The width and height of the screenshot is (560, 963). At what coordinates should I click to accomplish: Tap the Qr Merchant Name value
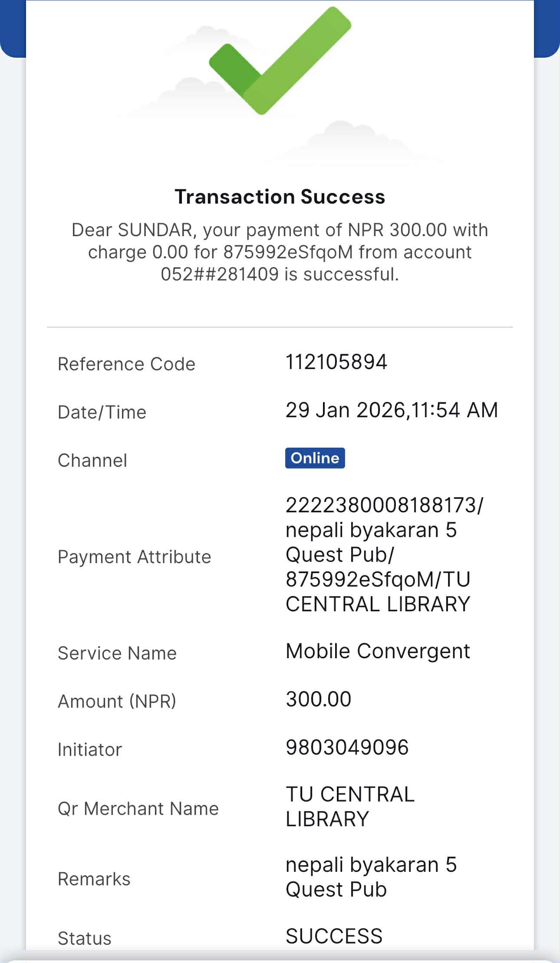click(x=350, y=807)
